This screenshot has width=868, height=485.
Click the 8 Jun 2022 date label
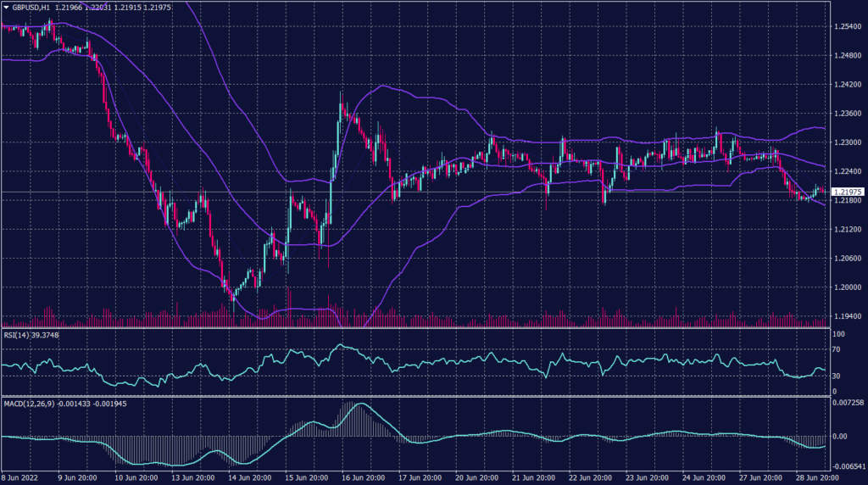coord(20,478)
